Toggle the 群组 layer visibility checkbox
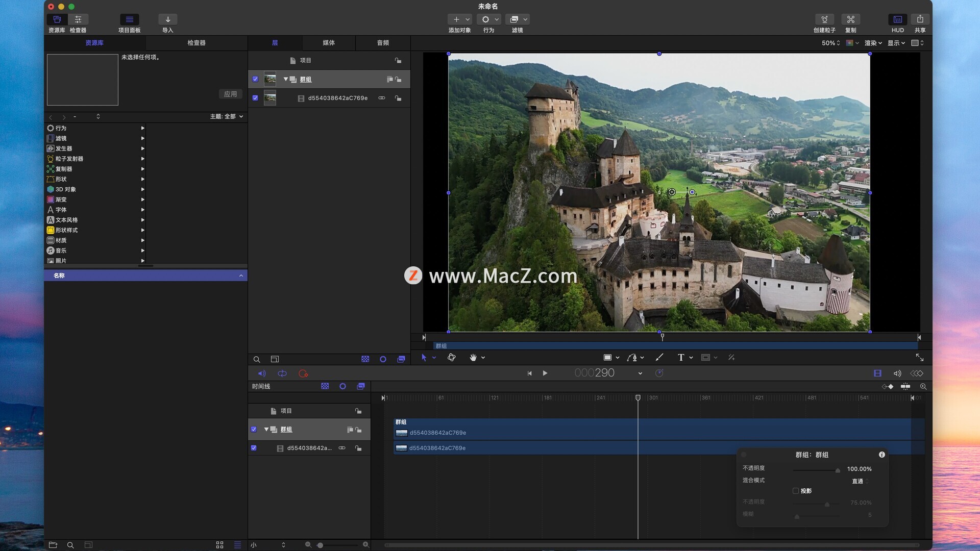Screen dimensions: 980x551 tap(255, 79)
